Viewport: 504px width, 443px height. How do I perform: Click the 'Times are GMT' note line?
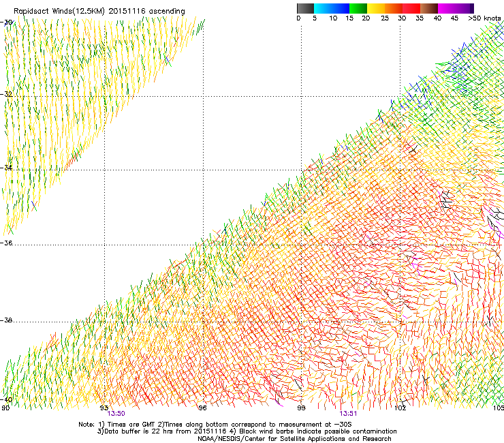tap(215, 425)
